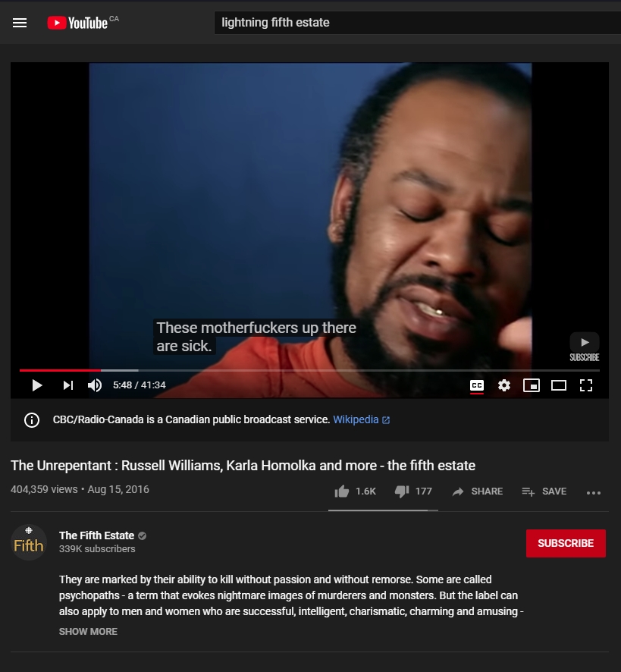Image resolution: width=621 pixels, height=672 pixels.
Task: Switch to theater mode
Action: pos(558,385)
